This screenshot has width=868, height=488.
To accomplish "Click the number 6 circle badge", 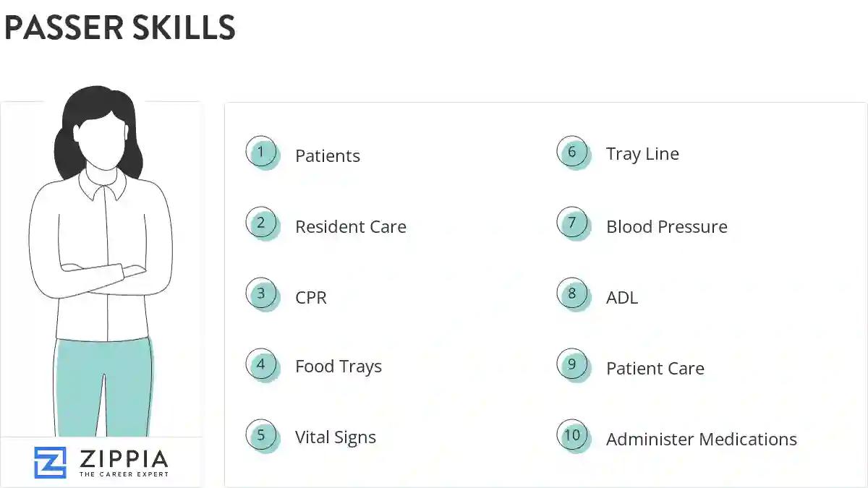I will 573,153.
